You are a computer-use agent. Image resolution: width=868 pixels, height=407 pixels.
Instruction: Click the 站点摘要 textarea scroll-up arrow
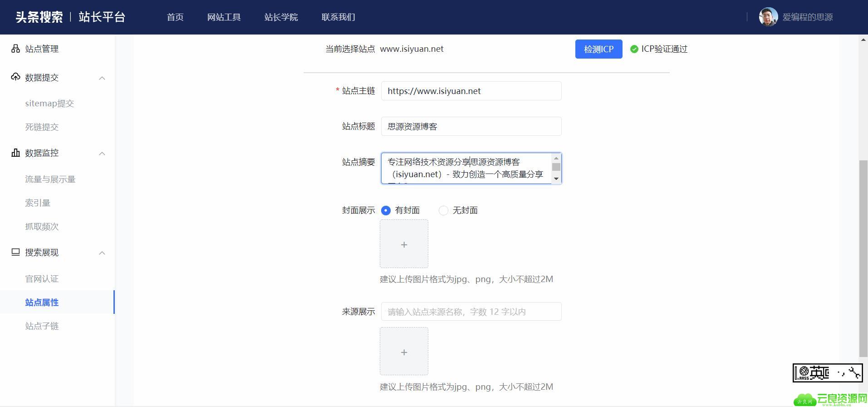tap(556, 159)
